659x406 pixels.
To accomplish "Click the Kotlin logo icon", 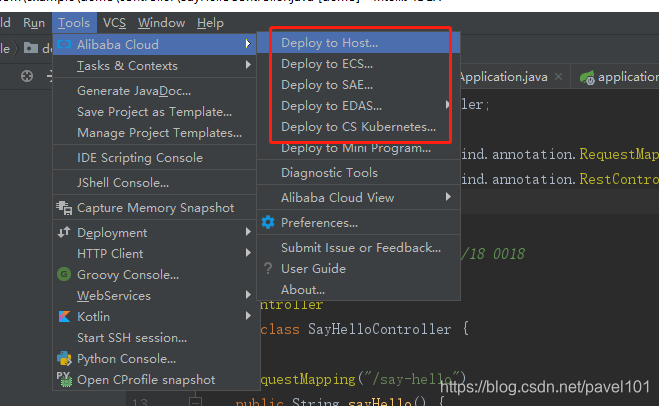I will pyautogui.click(x=64, y=316).
